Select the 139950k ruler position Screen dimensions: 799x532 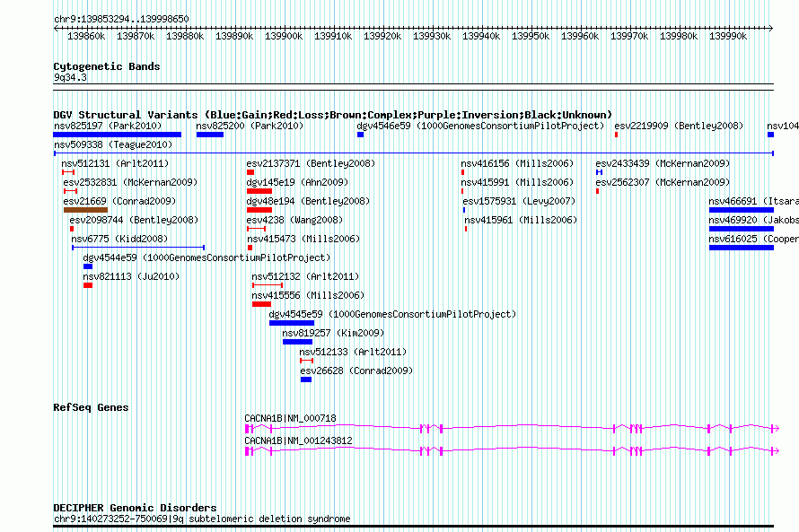[531, 36]
